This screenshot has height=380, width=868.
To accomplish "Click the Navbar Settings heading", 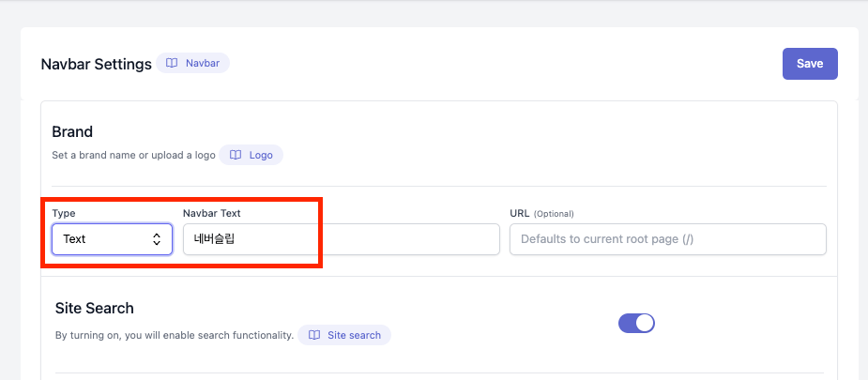I will (97, 64).
